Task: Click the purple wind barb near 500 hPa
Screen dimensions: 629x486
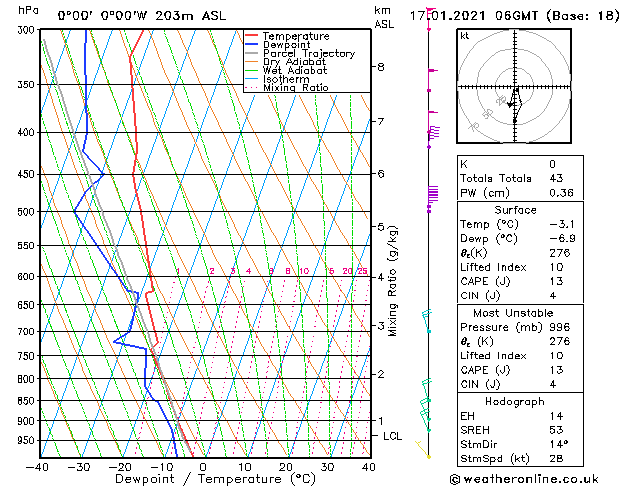Action: pos(432,198)
